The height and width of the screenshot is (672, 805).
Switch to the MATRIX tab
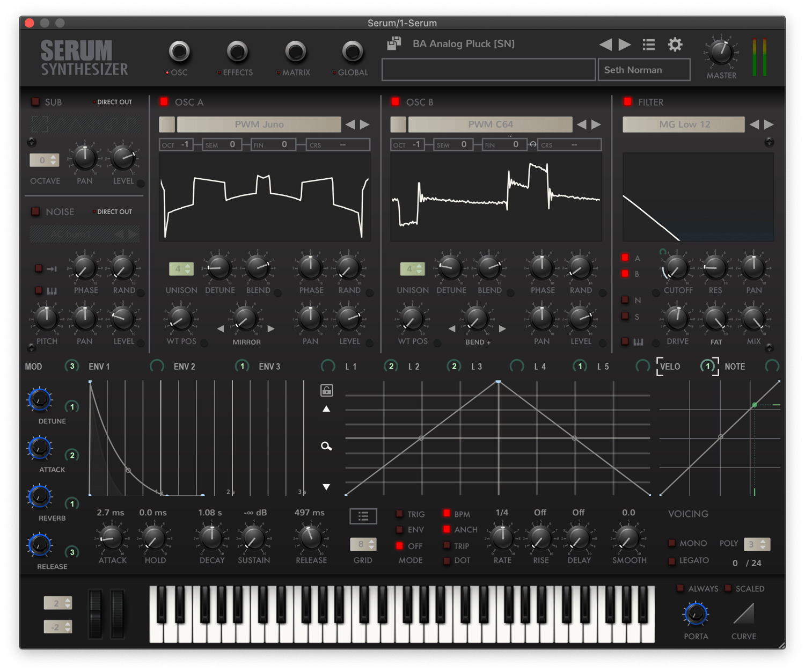[295, 52]
